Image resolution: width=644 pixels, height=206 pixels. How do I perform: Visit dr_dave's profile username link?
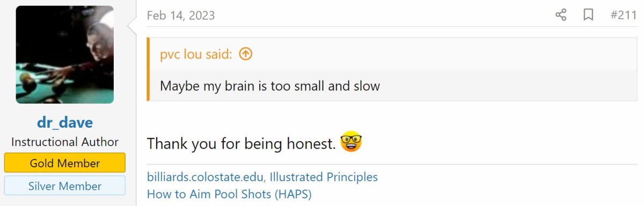tap(65, 122)
